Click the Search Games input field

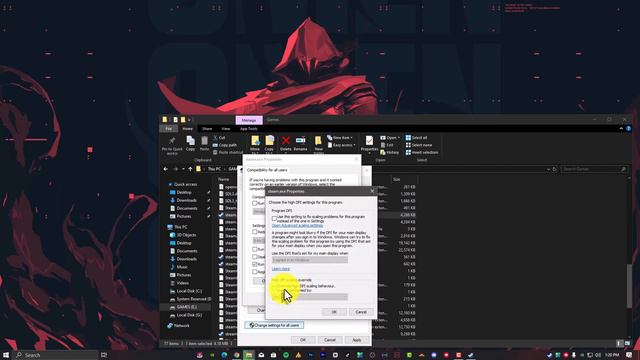click(x=594, y=169)
